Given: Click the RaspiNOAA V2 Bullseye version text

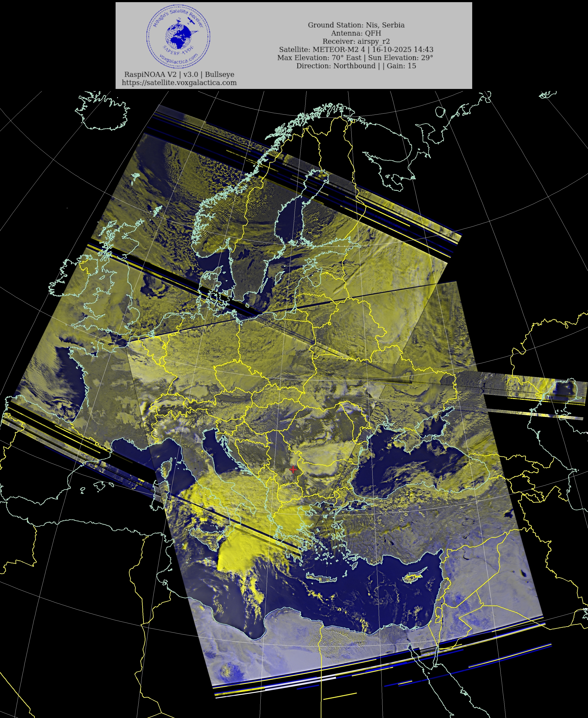Looking at the screenshot, I should 179,75.
